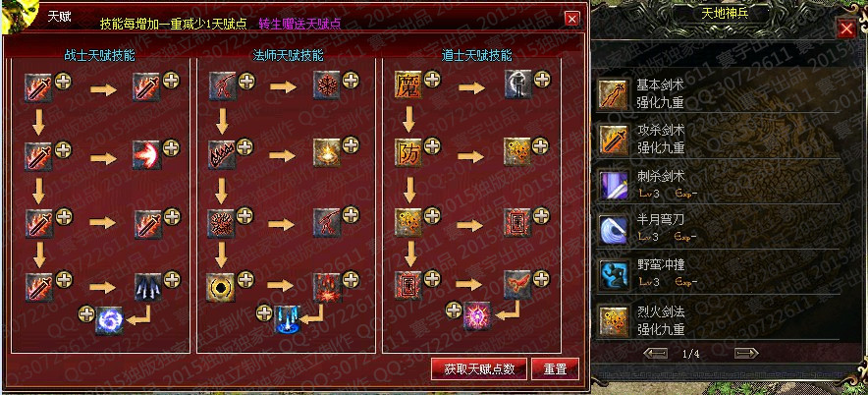Add a point to the 防 talent skill

[432, 146]
